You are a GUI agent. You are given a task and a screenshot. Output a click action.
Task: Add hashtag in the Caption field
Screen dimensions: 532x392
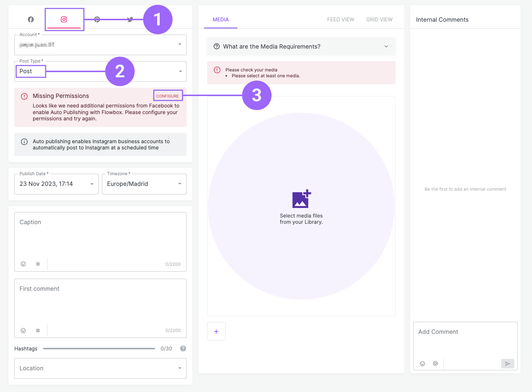point(38,264)
